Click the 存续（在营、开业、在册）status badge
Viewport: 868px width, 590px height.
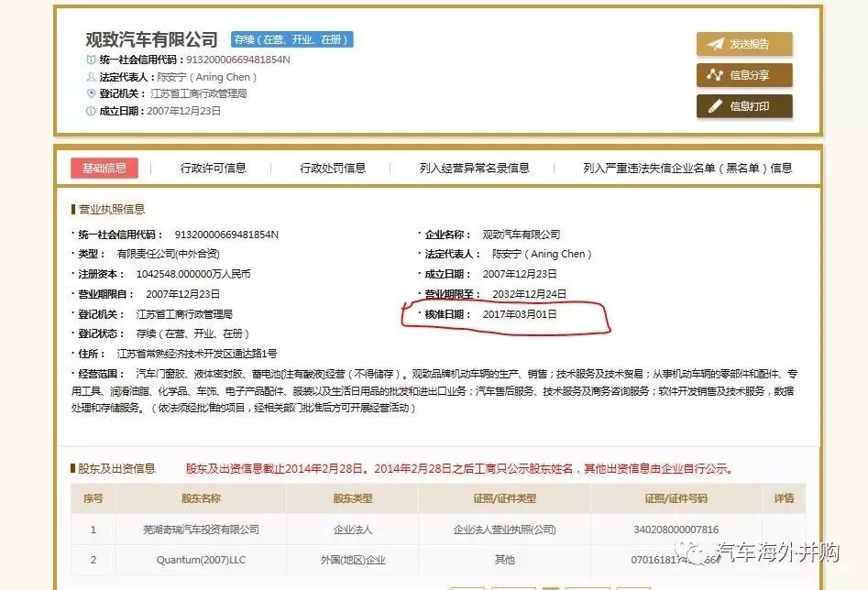click(x=292, y=39)
